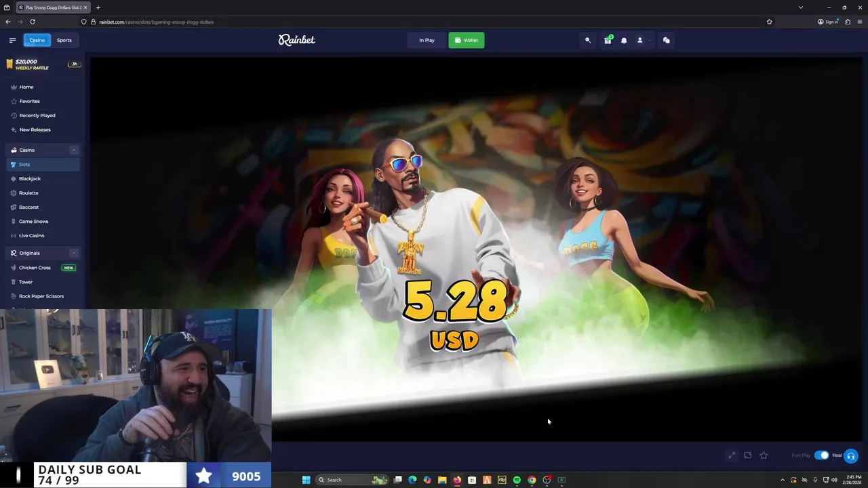Select Slots in the sidebar

click(x=43, y=164)
